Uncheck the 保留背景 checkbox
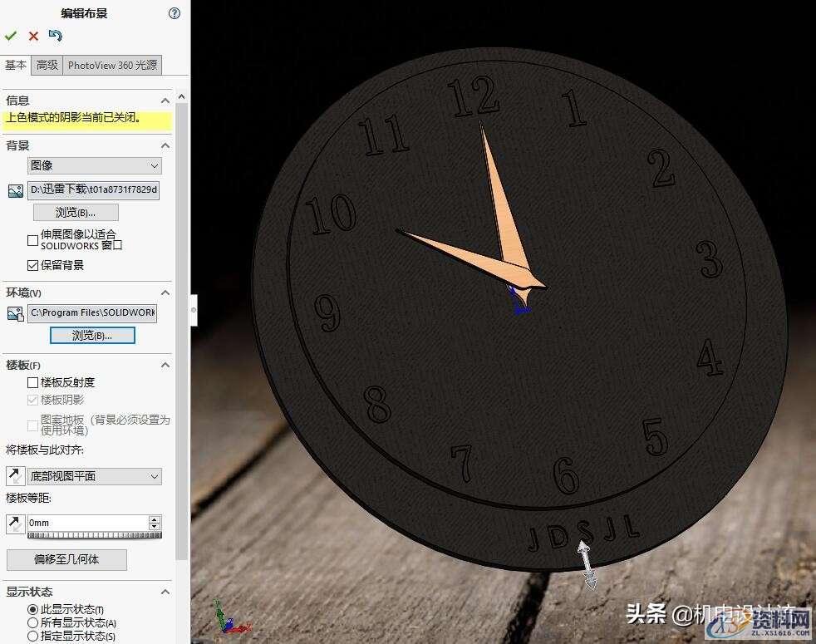 32,265
